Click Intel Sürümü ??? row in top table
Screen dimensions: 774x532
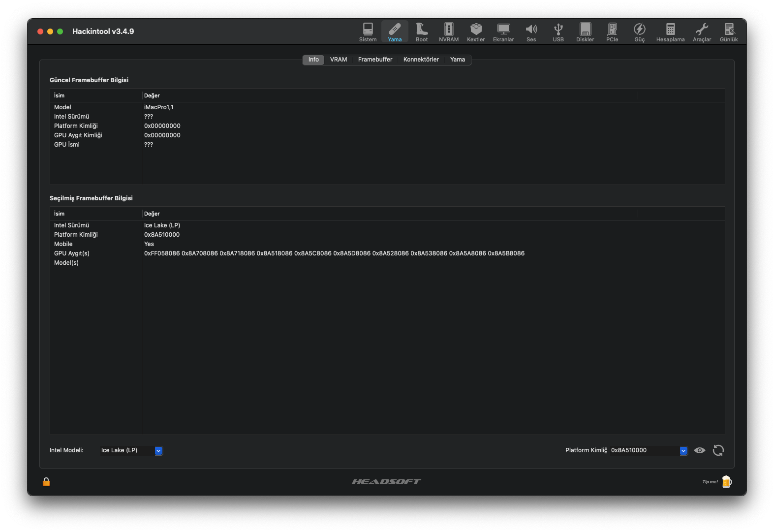pos(387,117)
